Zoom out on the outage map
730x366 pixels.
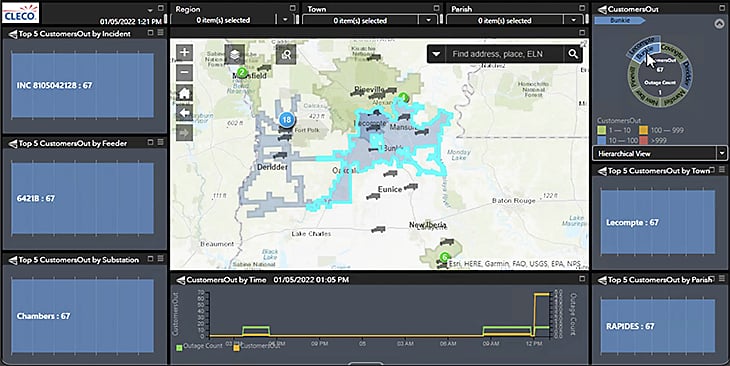(x=184, y=72)
